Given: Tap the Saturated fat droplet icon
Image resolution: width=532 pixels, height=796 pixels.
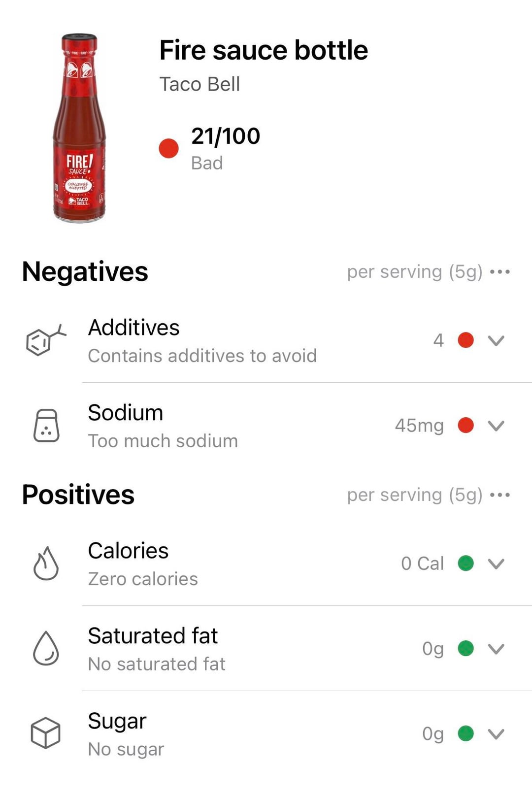Looking at the screenshot, I should click(46, 649).
